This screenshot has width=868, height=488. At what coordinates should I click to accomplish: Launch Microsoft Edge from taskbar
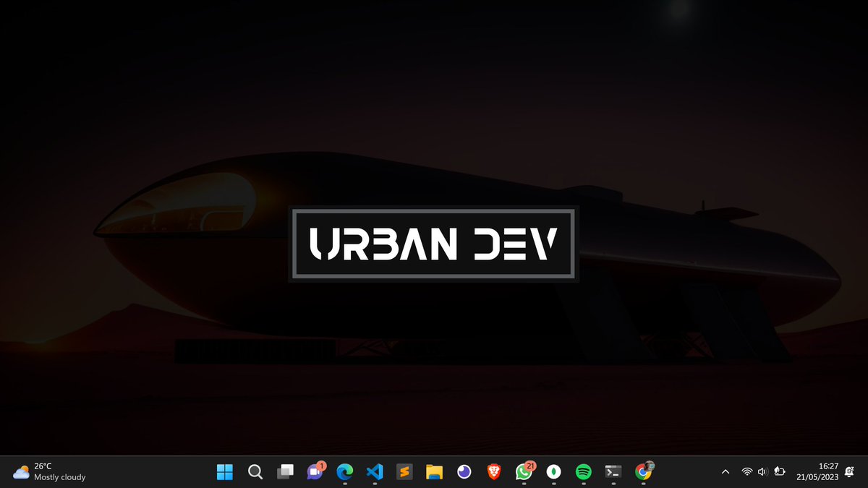click(x=344, y=472)
